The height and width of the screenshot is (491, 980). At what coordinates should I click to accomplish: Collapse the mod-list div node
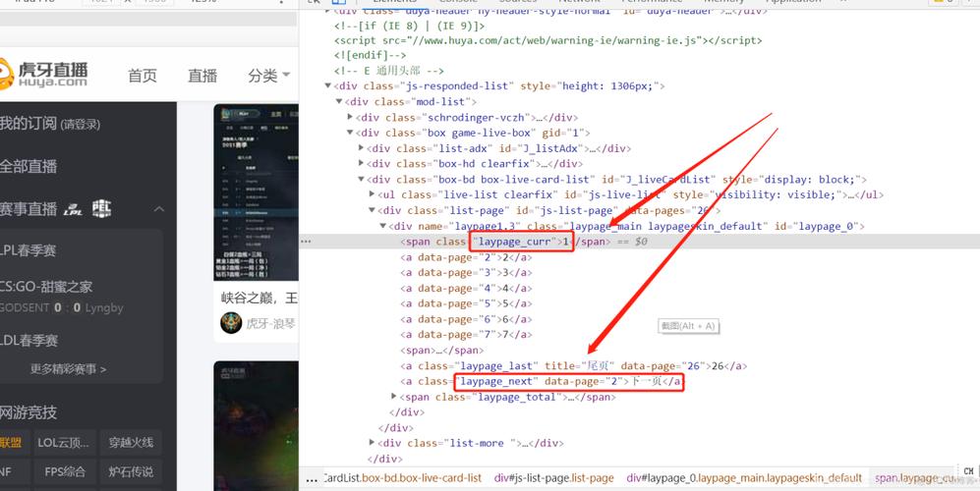[x=339, y=102]
